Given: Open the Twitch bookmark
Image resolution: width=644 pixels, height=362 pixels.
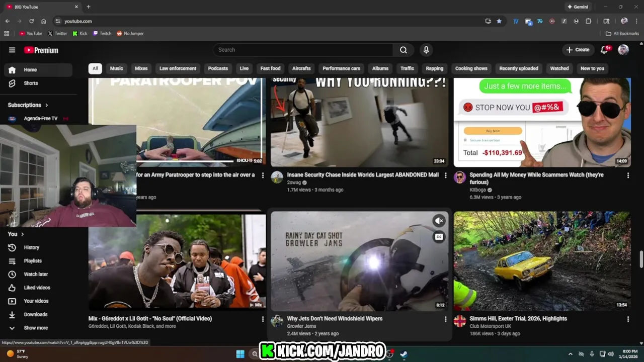Looking at the screenshot, I should (102, 34).
